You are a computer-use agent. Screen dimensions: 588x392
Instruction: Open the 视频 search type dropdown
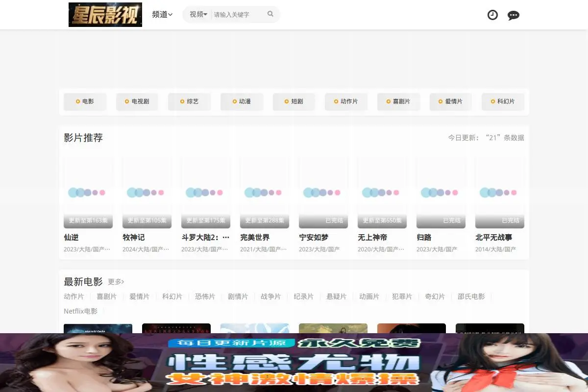[x=198, y=14]
